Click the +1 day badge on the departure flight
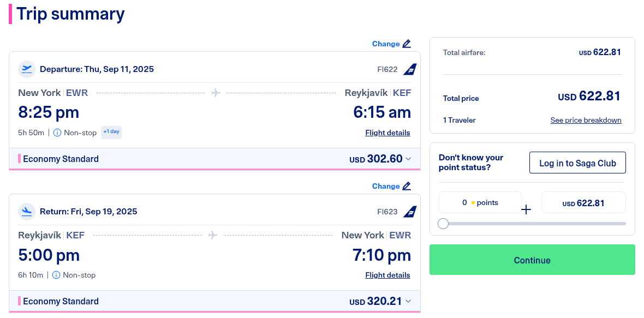 pyautogui.click(x=111, y=132)
